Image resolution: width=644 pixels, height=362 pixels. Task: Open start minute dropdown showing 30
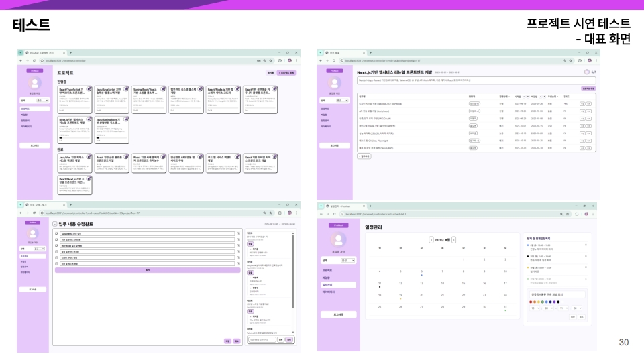point(549,308)
